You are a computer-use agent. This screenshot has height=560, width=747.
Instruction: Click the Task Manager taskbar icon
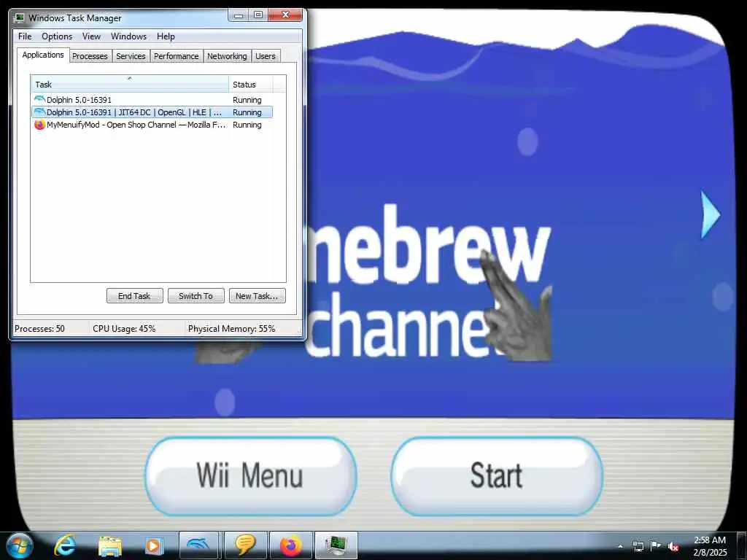(336, 545)
